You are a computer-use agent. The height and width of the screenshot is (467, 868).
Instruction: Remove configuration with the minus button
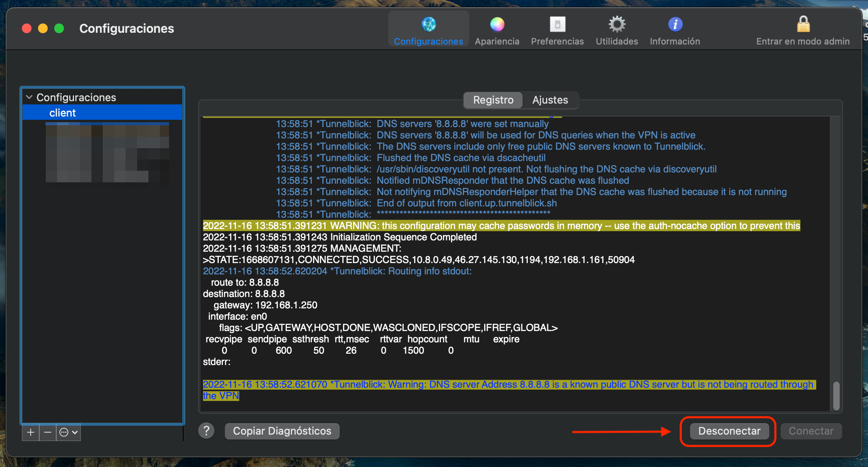point(48,432)
